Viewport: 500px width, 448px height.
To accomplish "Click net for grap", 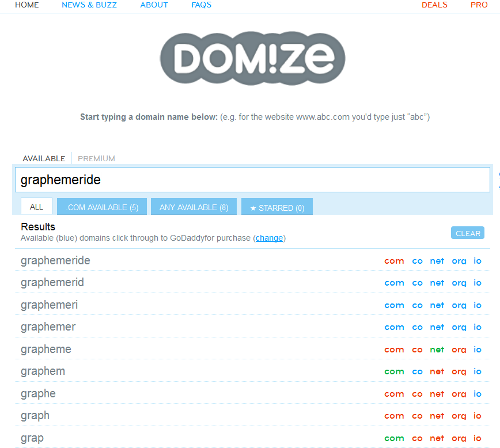I will [437, 438].
